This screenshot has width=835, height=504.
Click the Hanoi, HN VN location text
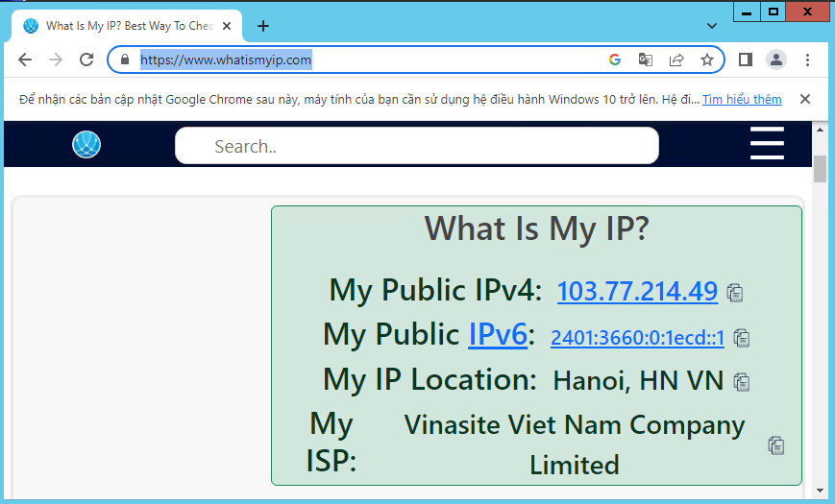[638, 380]
